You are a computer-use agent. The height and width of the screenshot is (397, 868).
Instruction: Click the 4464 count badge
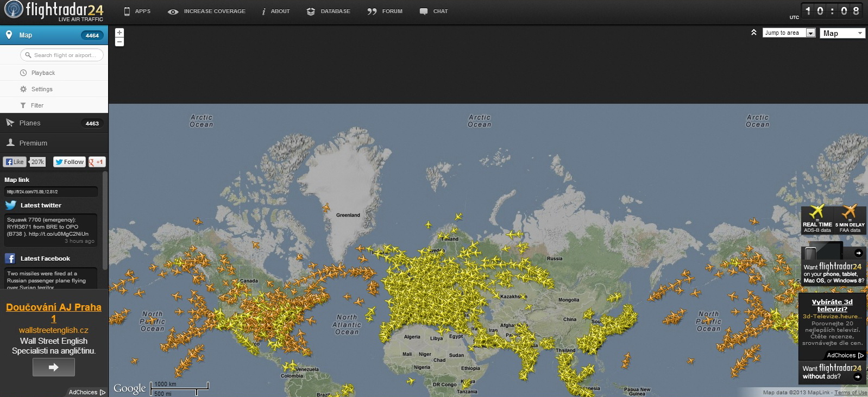tap(92, 35)
